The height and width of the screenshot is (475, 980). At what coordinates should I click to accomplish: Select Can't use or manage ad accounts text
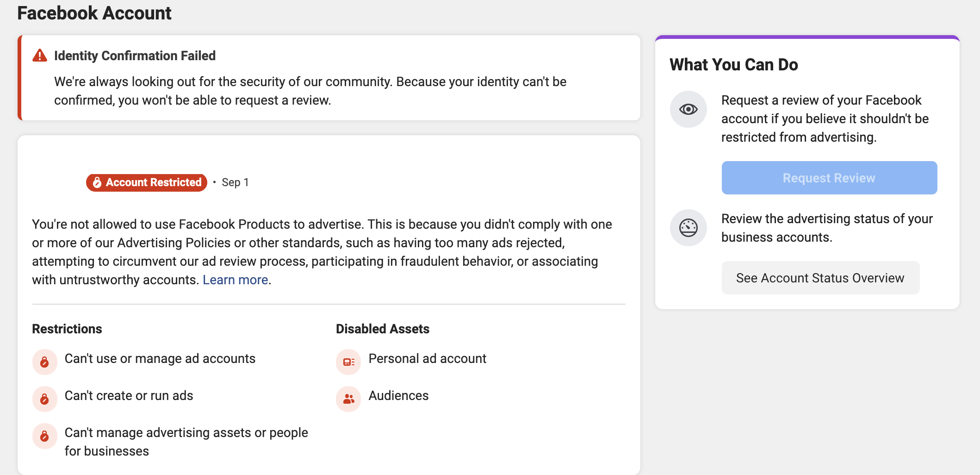(x=160, y=358)
